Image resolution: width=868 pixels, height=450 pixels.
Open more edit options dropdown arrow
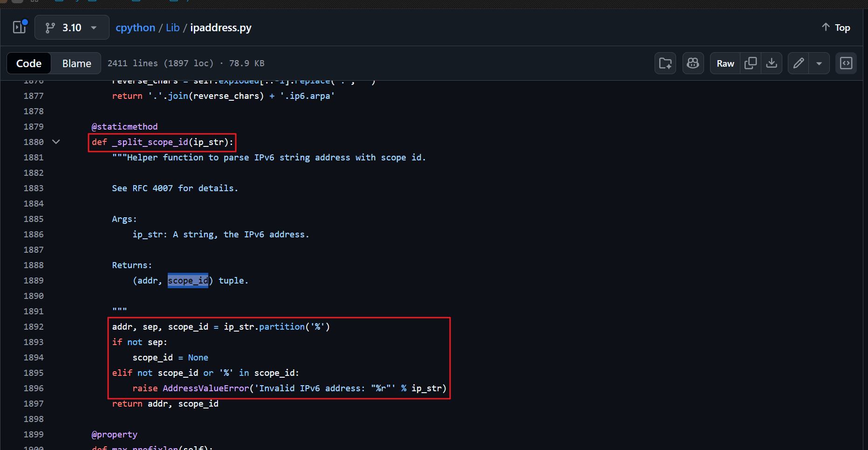tap(819, 63)
